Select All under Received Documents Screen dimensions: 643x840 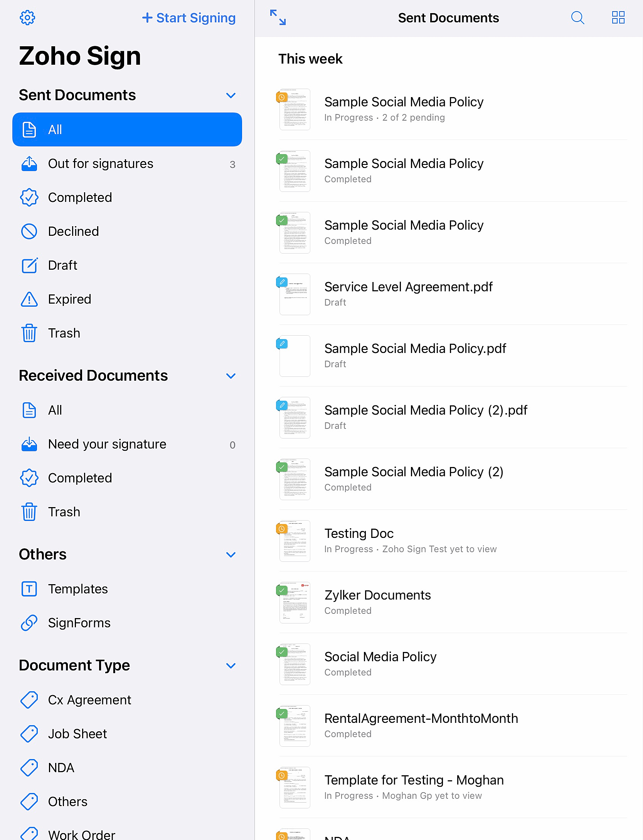127,410
